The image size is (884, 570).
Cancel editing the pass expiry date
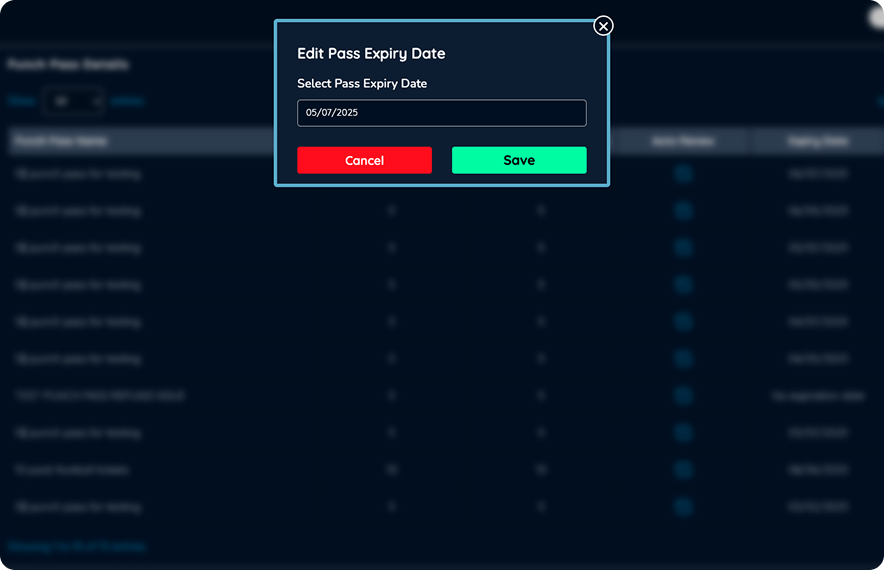click(x=364, y=160)
